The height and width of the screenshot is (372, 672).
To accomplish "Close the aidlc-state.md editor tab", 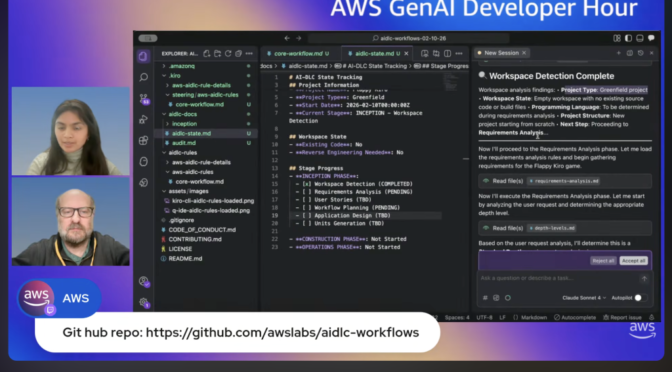I will click(x=406, y=54).
